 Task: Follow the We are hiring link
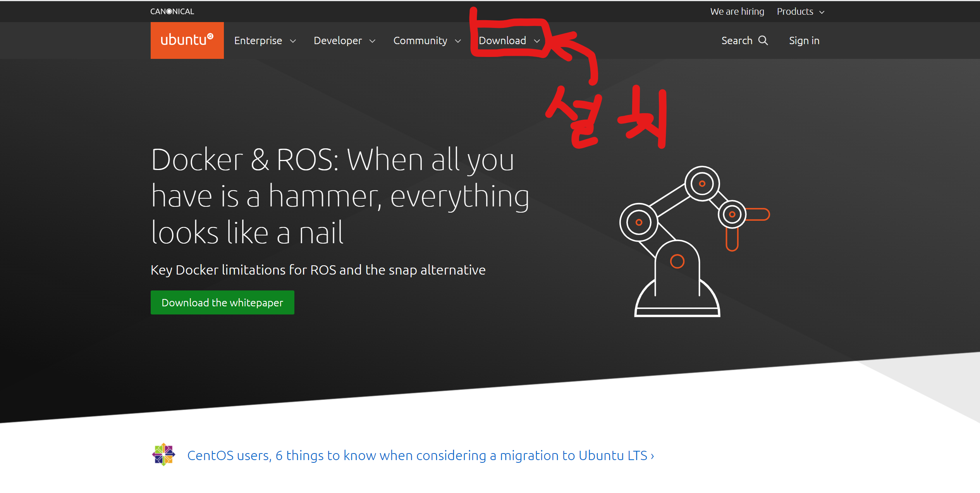tap(737, 12)
